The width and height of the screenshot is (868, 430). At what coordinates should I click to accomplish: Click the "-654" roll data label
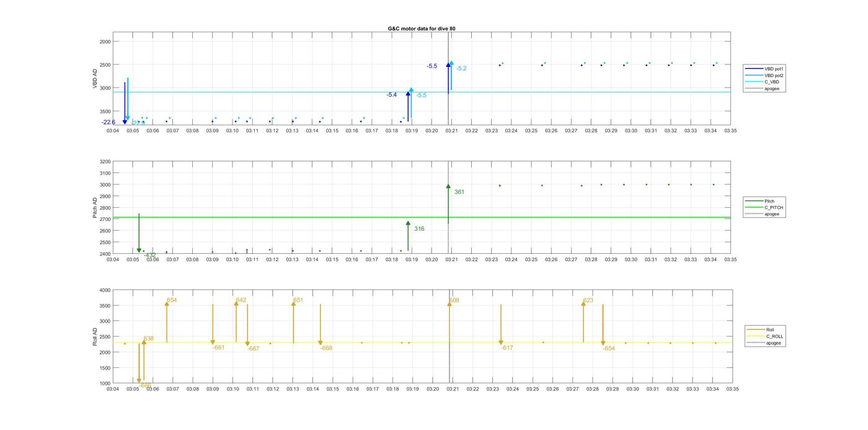(x=609, y=349)
